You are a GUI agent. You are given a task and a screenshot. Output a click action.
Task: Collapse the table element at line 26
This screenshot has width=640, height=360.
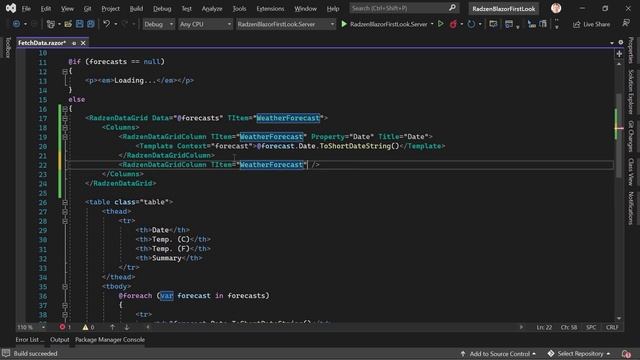[65, 202]
